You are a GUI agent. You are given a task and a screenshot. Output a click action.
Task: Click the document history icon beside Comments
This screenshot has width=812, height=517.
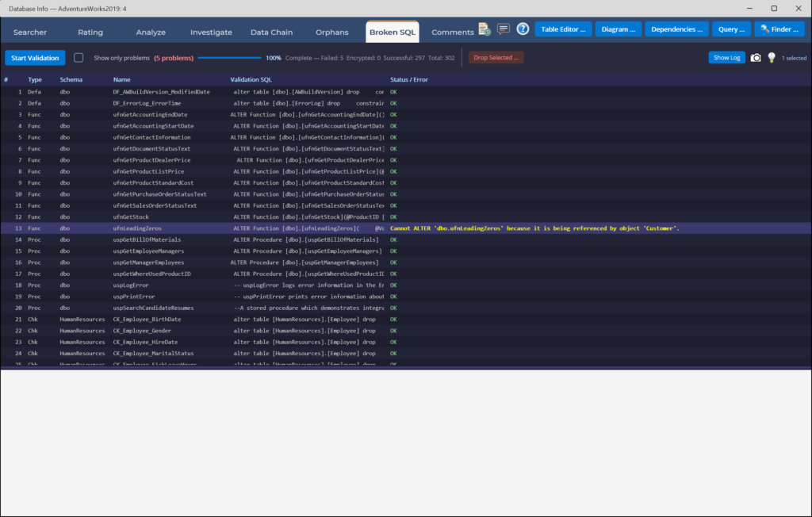coord(485,29)
